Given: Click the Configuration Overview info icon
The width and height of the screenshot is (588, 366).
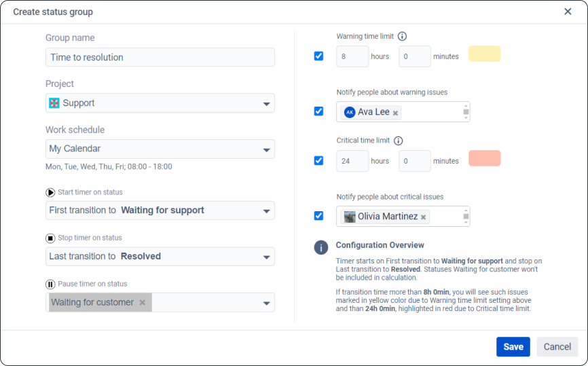Looking at the screenshot, I should click(321, 247).
